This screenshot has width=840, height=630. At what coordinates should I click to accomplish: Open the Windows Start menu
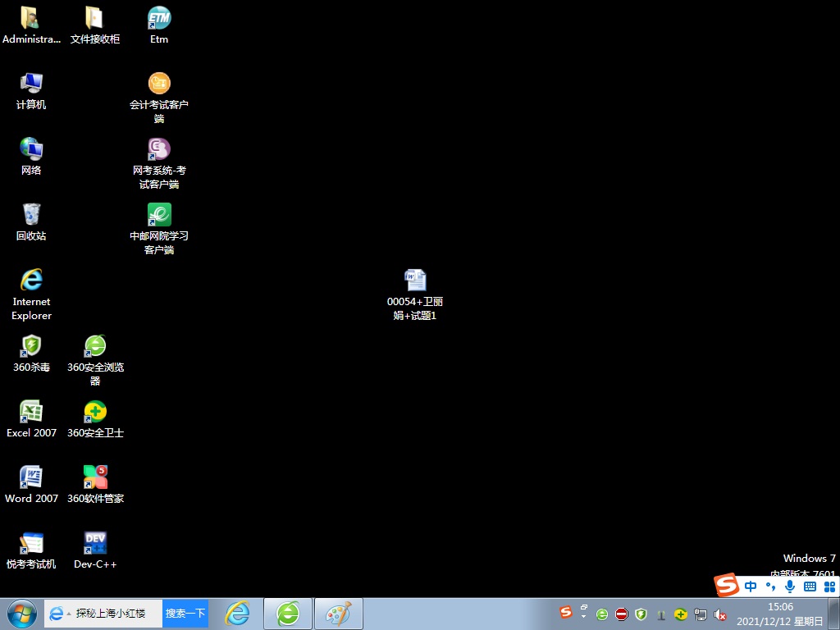[x=21, y=613]
